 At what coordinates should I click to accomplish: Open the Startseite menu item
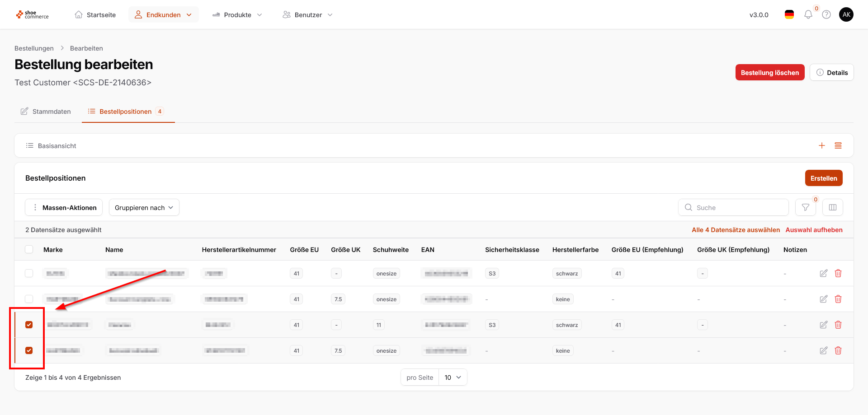coord(95,15)
